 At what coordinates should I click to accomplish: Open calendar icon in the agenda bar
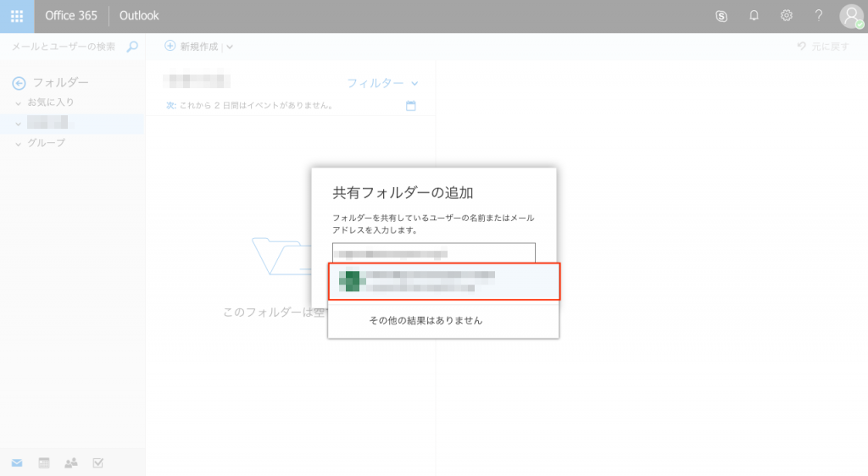point(411,106)
